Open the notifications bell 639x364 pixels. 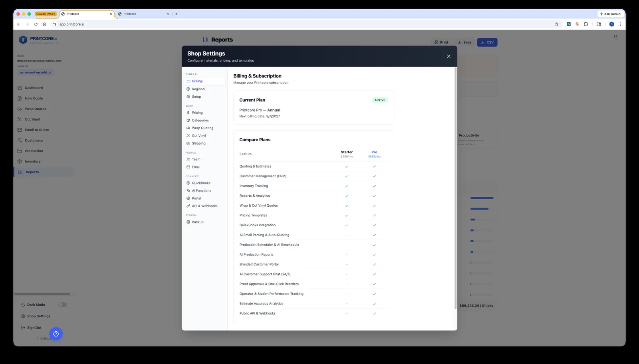pyautogui.click(x=615, y=37)
